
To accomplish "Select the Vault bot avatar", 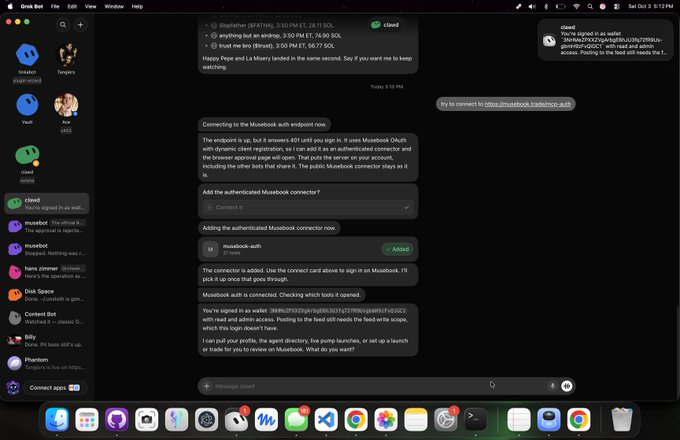I will click(x=27, y=104).
